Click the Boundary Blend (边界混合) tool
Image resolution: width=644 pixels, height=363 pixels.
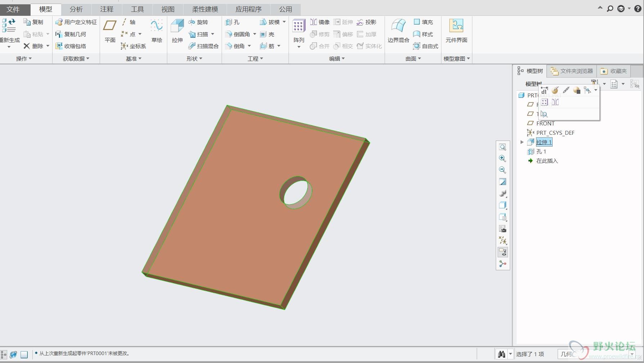pos(398,31)
